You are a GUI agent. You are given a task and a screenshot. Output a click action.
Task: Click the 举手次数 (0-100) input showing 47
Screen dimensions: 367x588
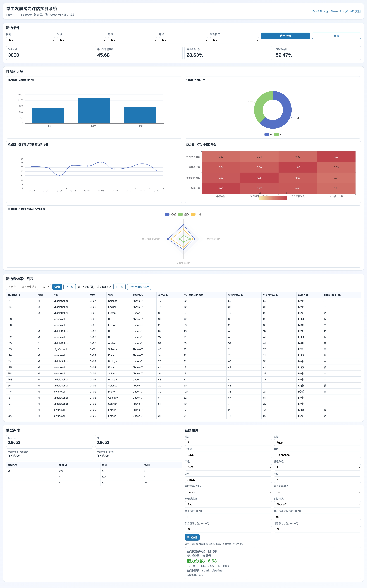click(228, 517)
